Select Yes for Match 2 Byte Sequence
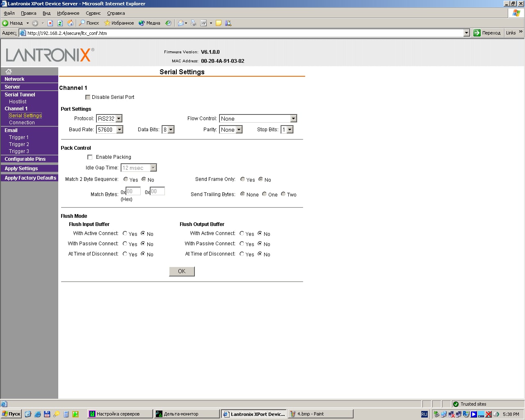This screenshot has height=420, width=525. tap(126, 179)
